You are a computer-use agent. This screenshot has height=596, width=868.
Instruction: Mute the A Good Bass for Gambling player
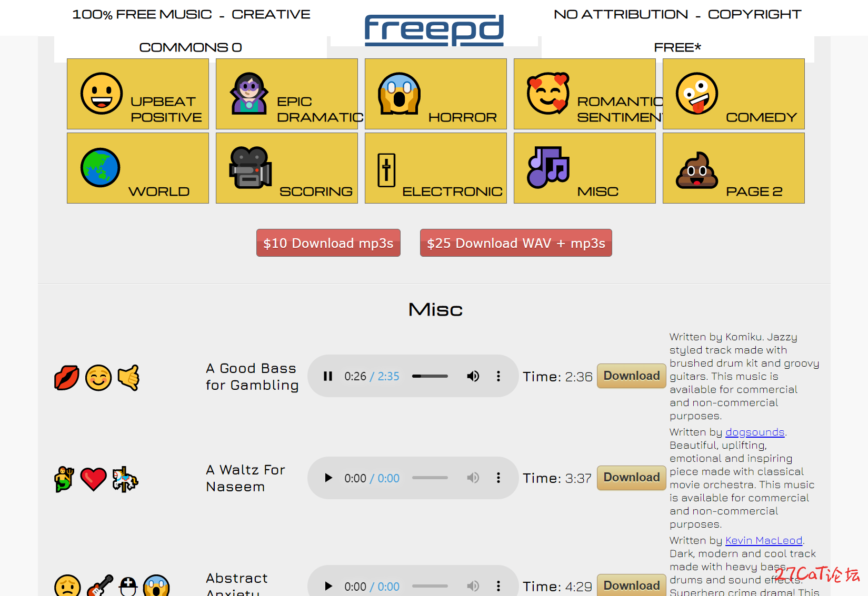(x=473, y=376)
